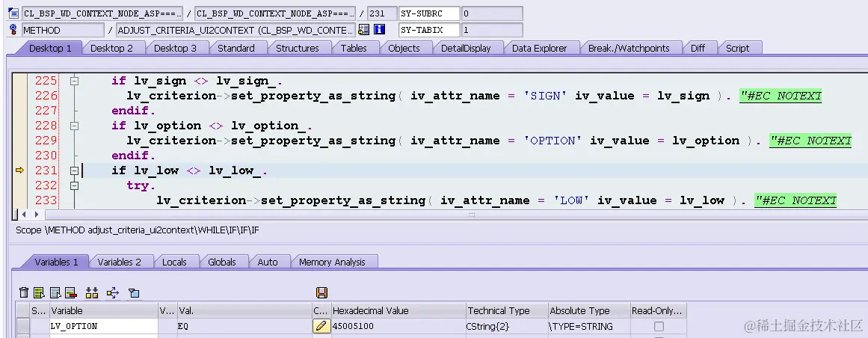This screenshot has width=868, height=338.
Task: Open the Memory Analysis tab
Action: coord(332,262)
